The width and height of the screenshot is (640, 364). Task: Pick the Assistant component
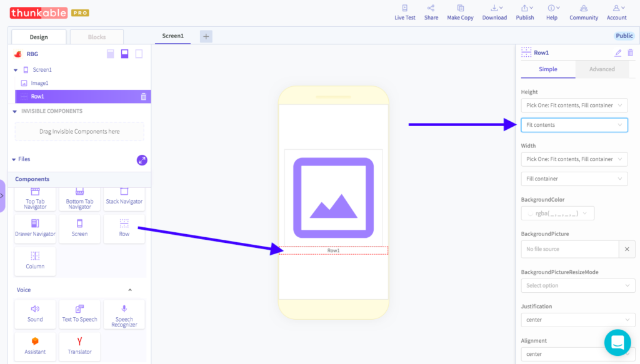(35, 347)
